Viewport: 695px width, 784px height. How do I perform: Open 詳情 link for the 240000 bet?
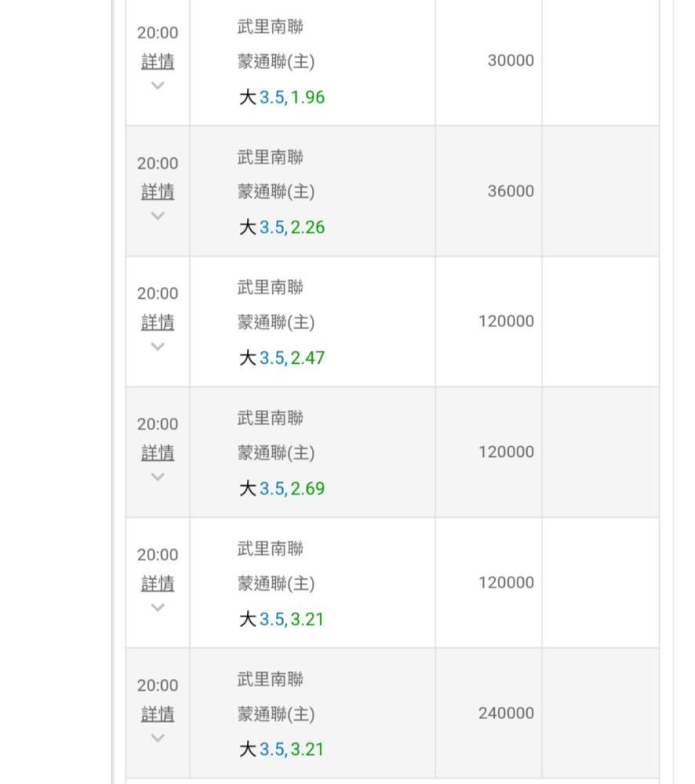click(x=158, y=714)
